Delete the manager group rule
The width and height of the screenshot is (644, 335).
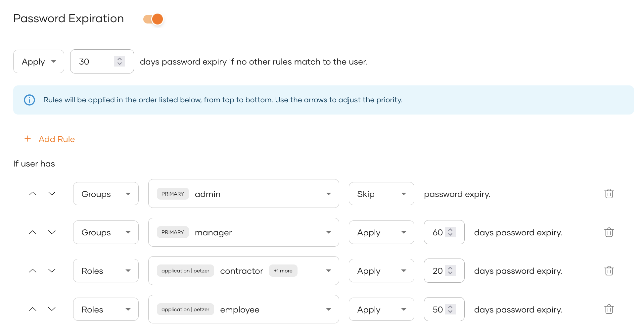tap(609, 232)
